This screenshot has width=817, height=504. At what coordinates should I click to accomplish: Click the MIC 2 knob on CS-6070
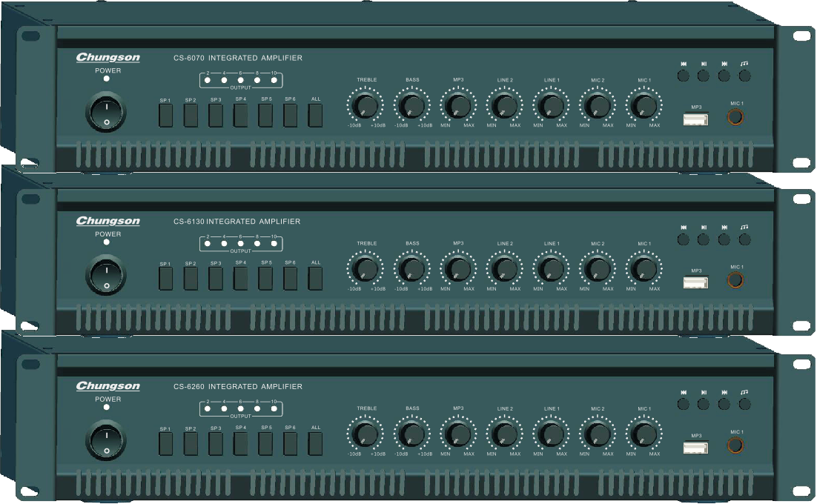[598, 106]
